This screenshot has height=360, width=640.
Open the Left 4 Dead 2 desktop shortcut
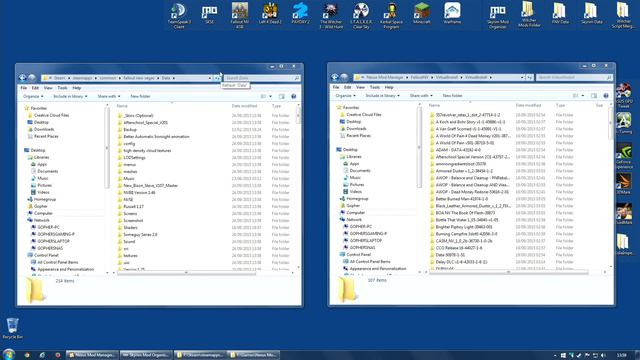(x=270, y=13)
